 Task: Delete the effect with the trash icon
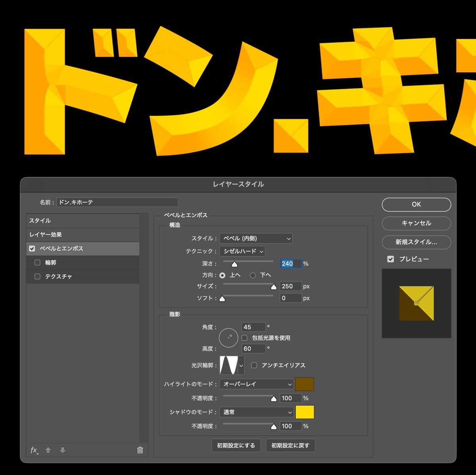coord(140,450)
